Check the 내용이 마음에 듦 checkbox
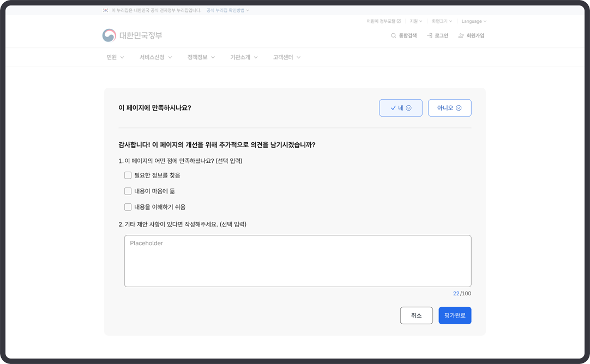The image size is (590, 364). pyautogui.click(x=128, y=191)
